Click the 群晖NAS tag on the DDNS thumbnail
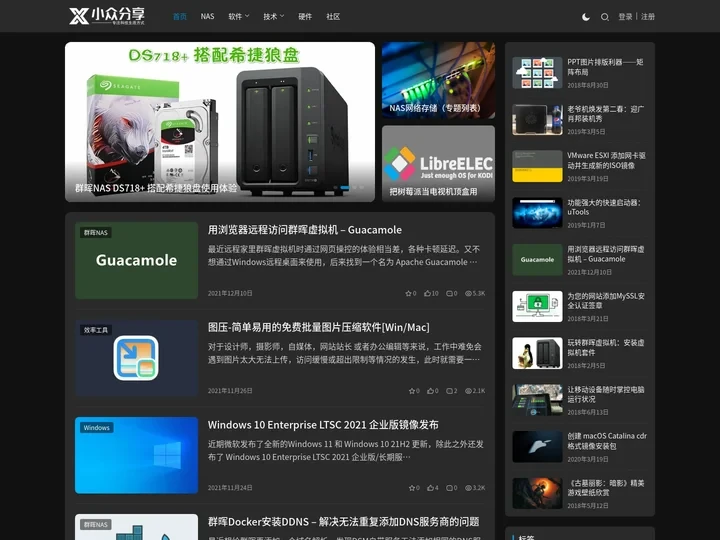 pos(96,524)
